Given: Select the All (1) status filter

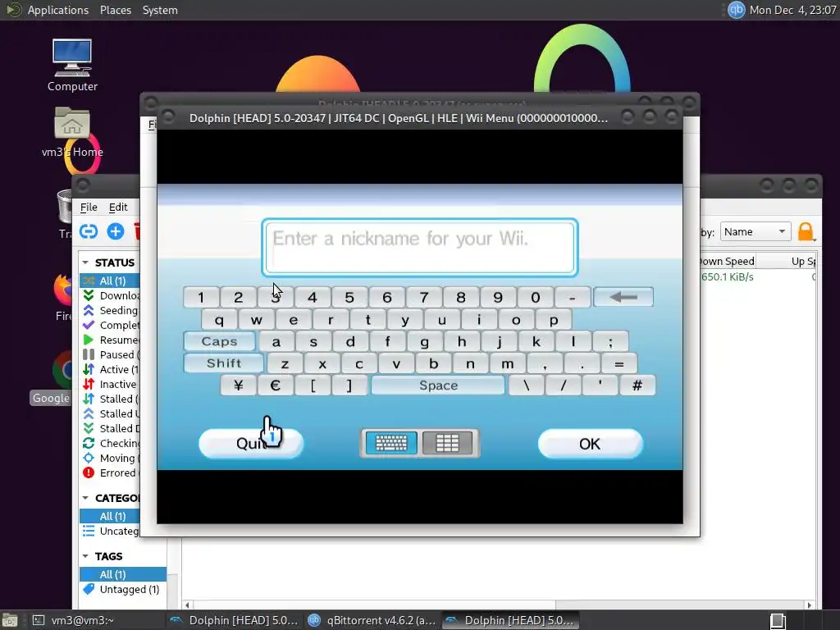Looking at the screenshot, I should [x=110, y=281].
